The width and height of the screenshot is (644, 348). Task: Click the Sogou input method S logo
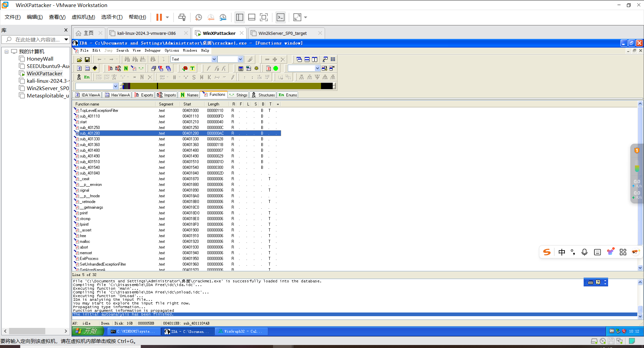(547, 252)
